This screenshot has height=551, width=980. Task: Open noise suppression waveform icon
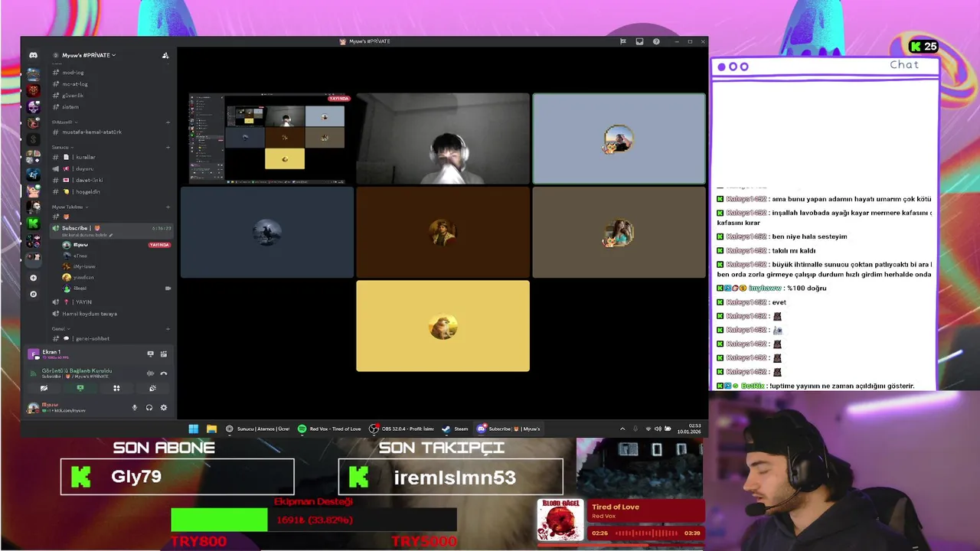coord(150,373)
